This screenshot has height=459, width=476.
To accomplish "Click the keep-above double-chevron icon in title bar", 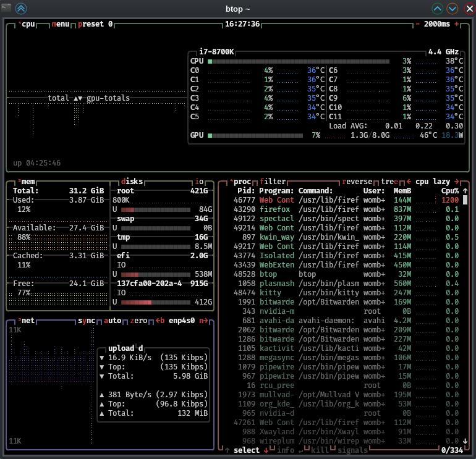I will 21,9.
